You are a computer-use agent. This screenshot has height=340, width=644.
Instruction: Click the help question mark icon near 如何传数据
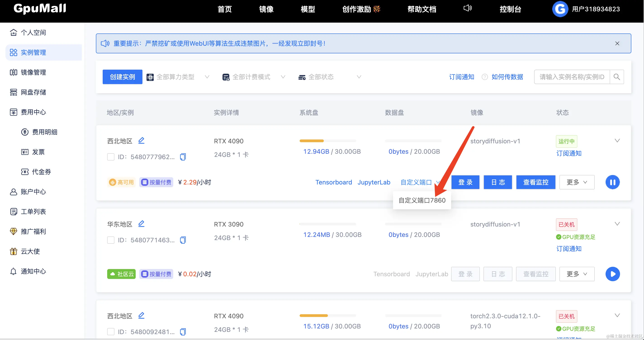click(x=485, y=77)
